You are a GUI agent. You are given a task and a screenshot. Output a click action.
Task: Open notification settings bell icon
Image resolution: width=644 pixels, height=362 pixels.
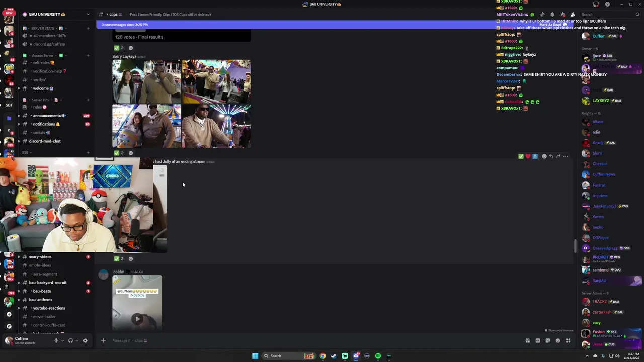click(552, 15)
